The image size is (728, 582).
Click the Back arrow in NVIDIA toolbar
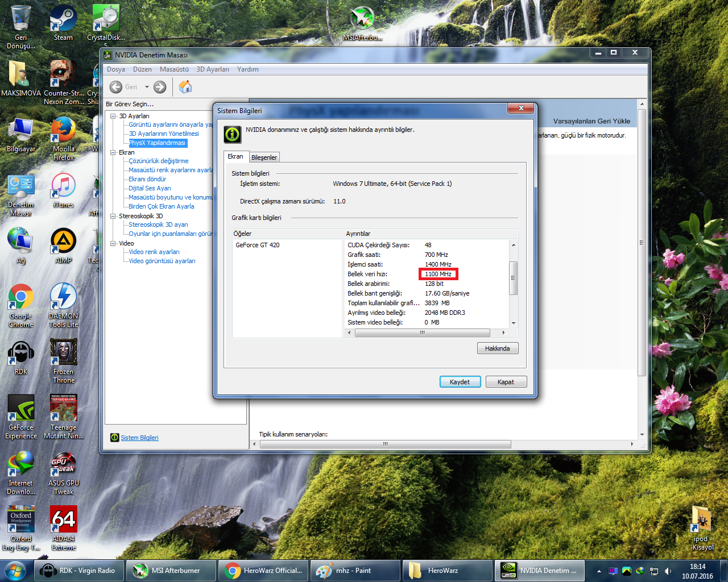coord(116,87)
